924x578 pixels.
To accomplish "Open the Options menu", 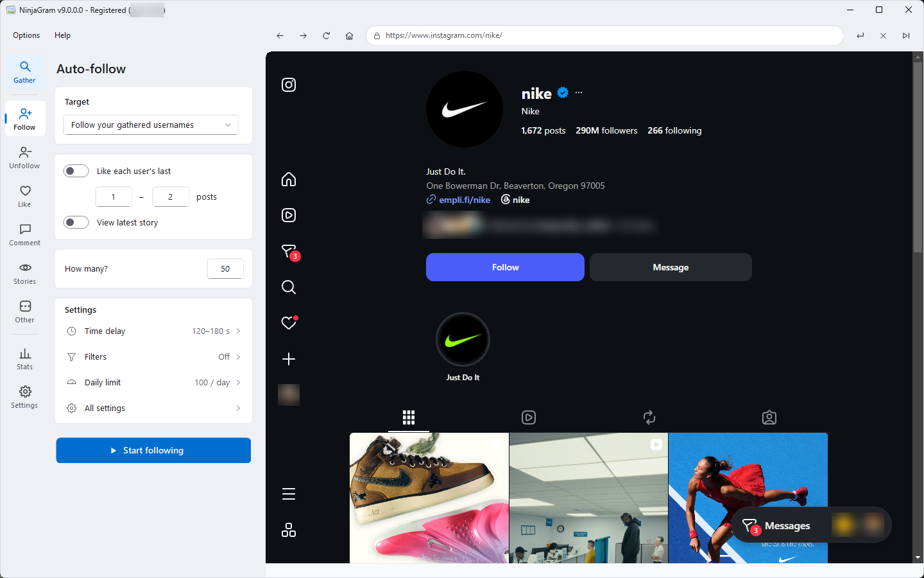I will point(26,35).
